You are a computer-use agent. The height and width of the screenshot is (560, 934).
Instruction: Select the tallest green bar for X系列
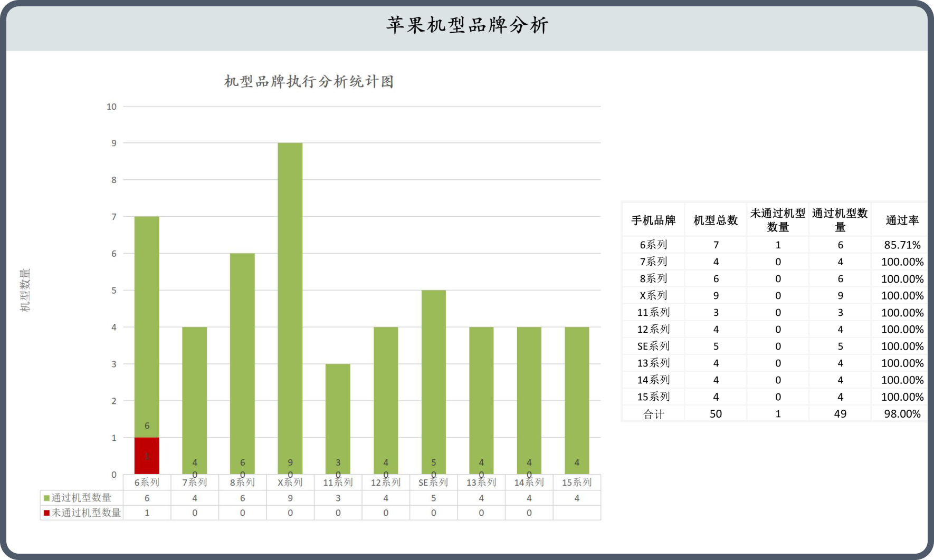tap(290, 306)
